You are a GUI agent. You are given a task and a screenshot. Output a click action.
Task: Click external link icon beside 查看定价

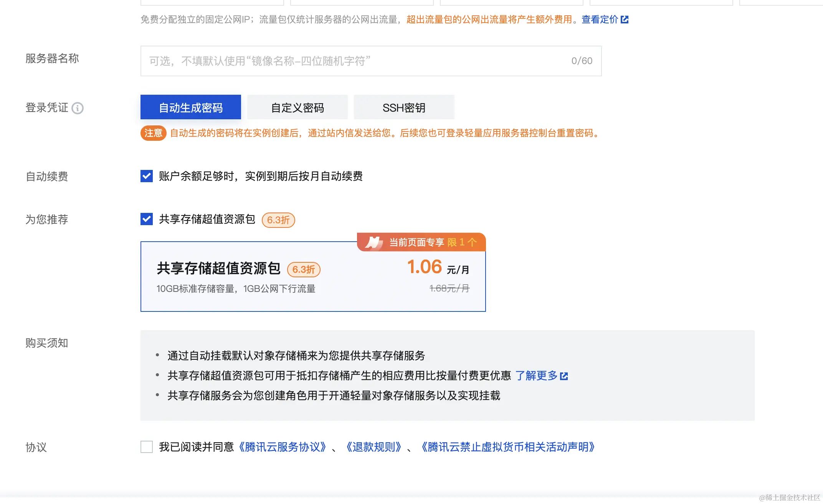(625, 20)
